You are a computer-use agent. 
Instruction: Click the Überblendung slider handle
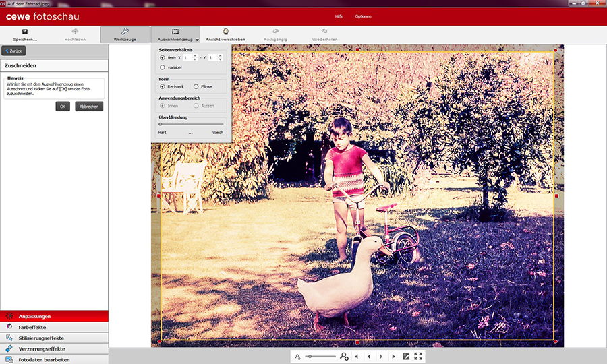pyautogui.click(x=160, y=124)
